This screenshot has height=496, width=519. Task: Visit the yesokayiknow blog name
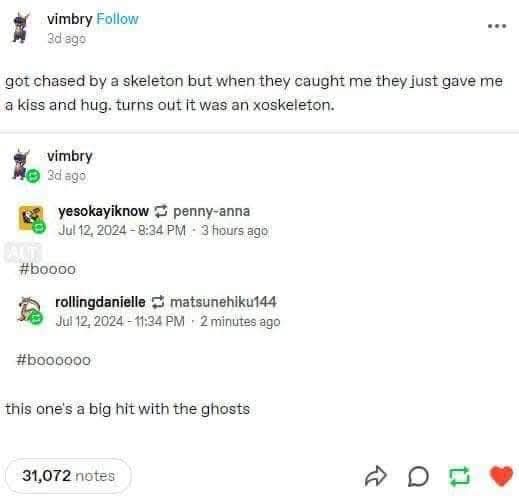tap(103, 211)
